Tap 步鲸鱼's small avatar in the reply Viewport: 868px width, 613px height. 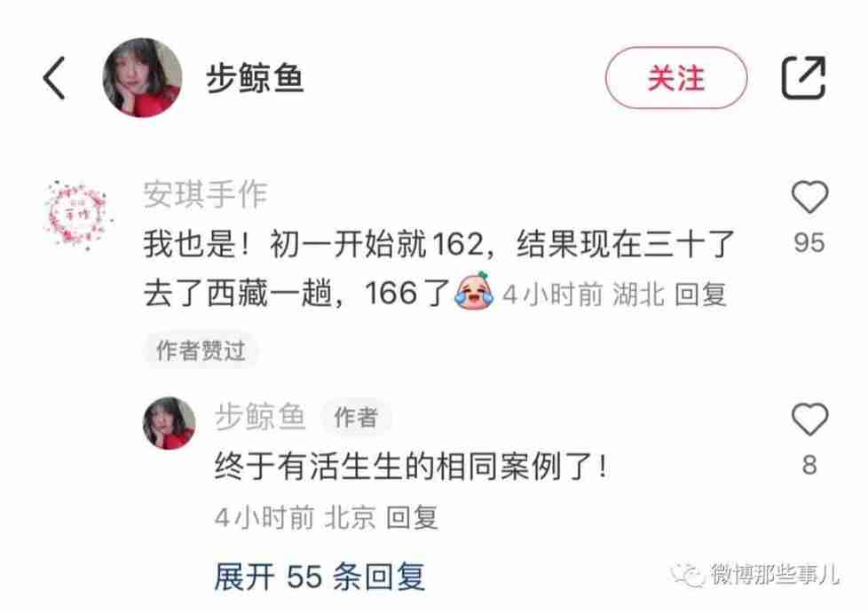170,423
